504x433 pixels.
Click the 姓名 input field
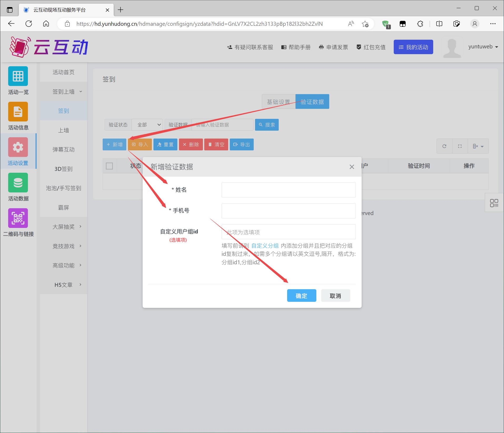pyautogui.click(x=288, y=190)
